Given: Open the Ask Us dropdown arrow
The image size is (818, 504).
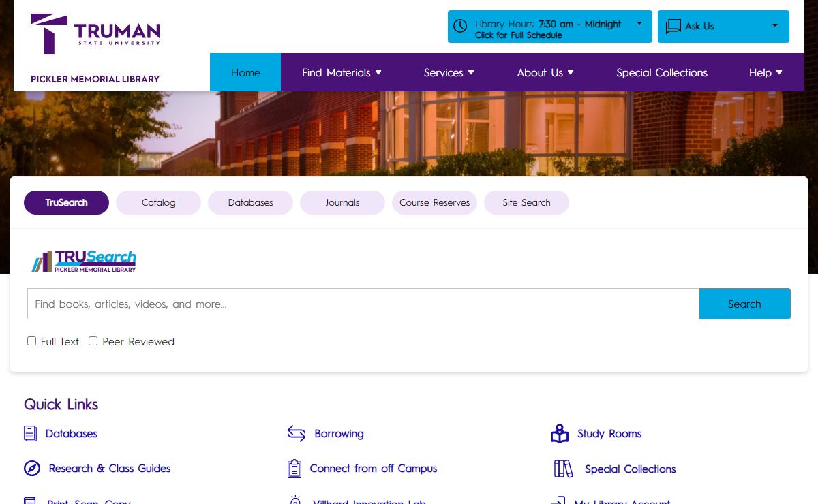Looking at the screenshot, I should point(775,25).
